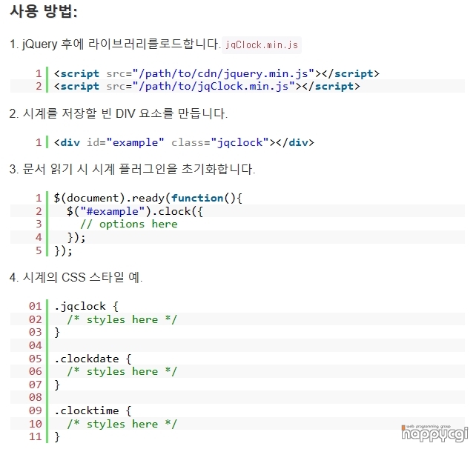The width and height of the screenshot is (476, 449).
Task: Click step 3 text about initializing clock plugin
Action: [x=132, y=169]
